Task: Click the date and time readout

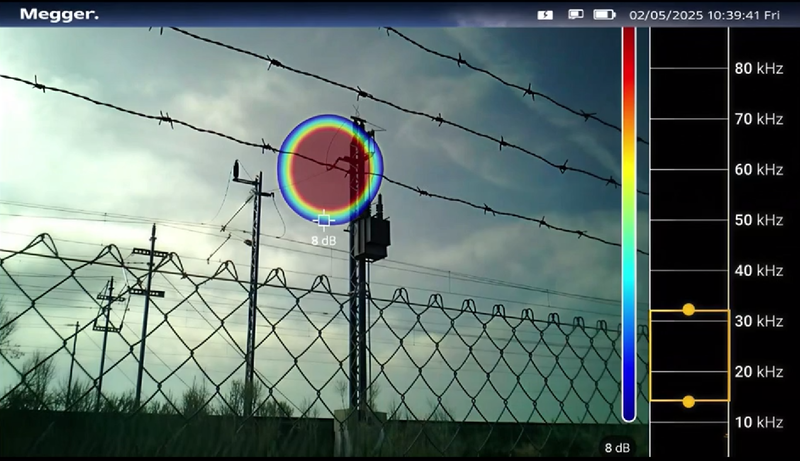Action: click(x=705, y=15)
